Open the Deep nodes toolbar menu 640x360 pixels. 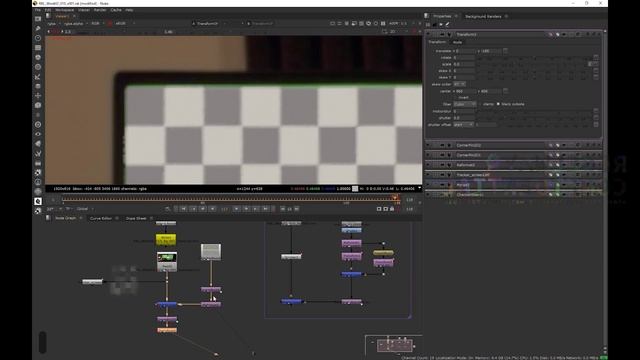pyautogui.click(x=38, y=124)
